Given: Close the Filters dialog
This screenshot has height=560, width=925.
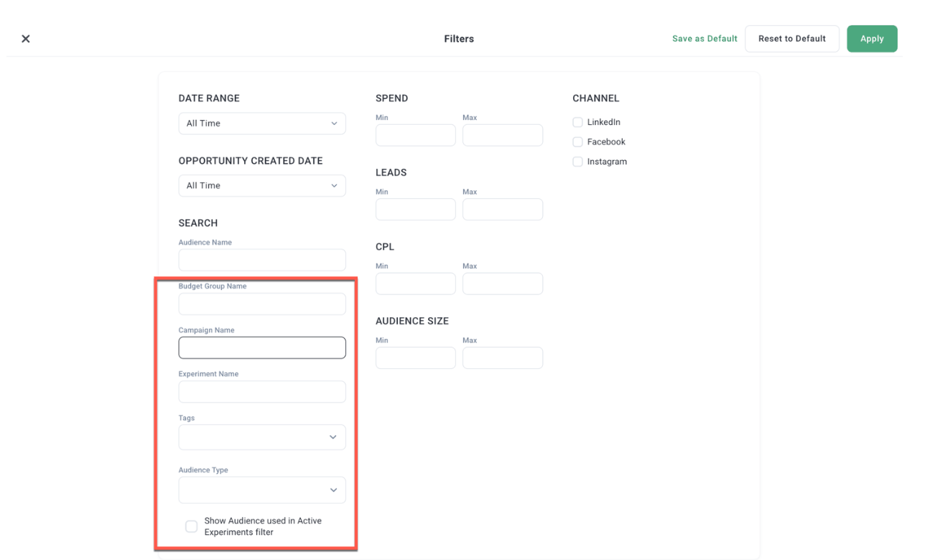Looking at the screenshot, I should click(25, 38).
